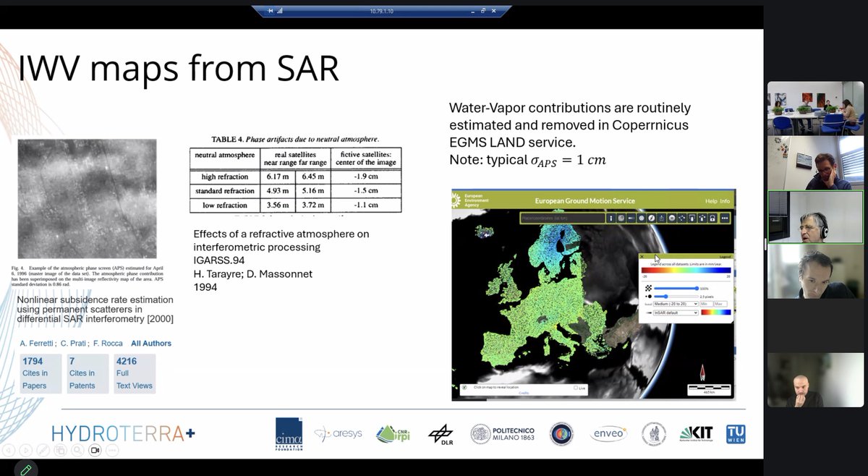Click the Legend red-to-blue color bar

click(686, 270)
